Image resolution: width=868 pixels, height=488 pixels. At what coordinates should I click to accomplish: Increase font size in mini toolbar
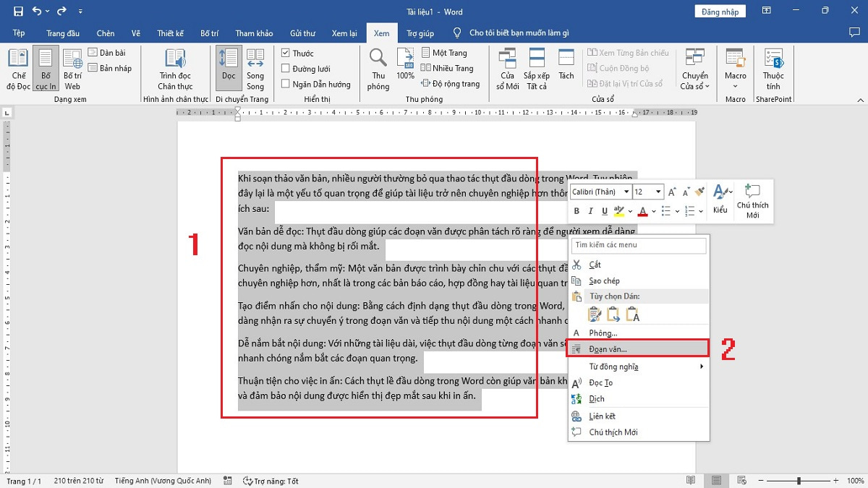[x=672, y=192]
